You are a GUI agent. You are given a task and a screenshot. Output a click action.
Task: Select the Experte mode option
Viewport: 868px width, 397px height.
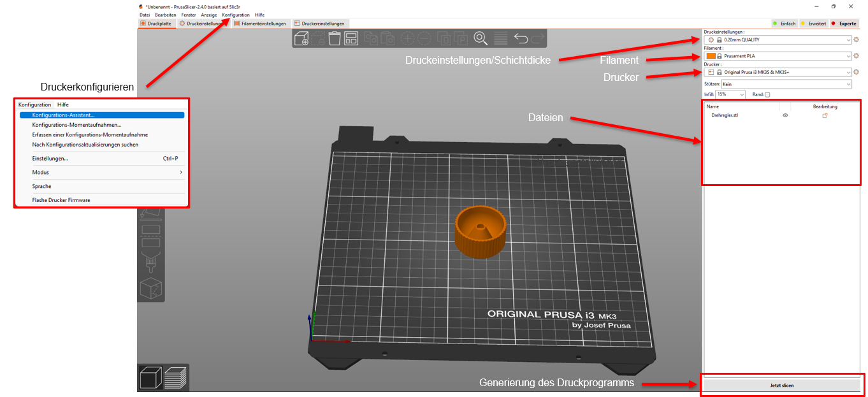coord(844,24)
